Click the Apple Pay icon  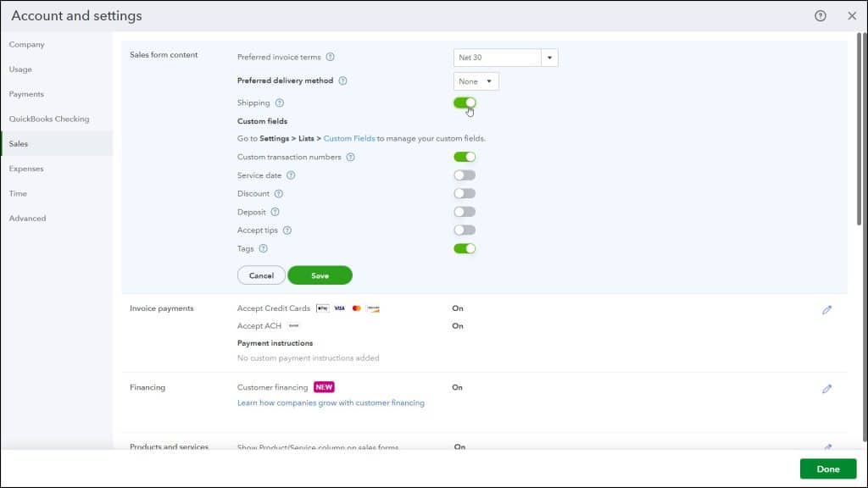(x=321, y=308)
